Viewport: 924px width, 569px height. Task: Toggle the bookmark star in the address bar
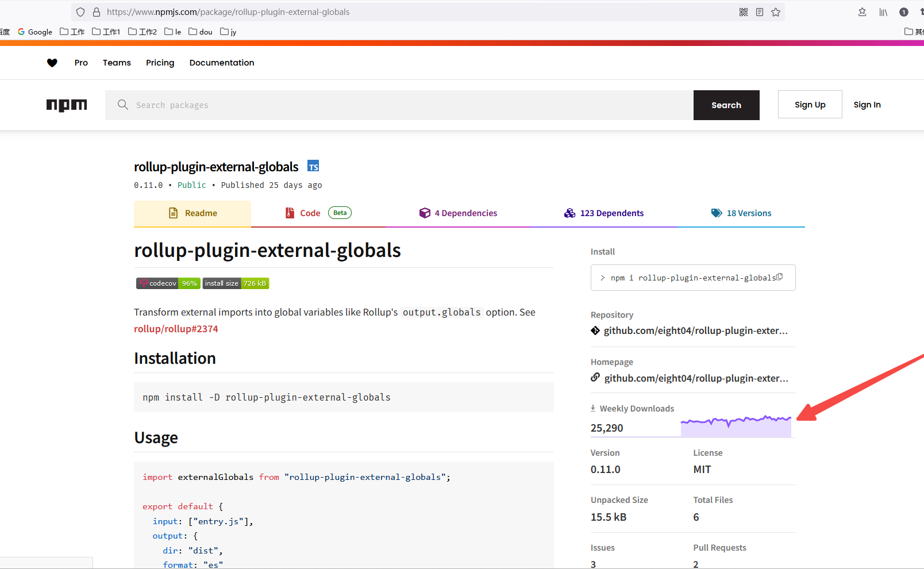[776, 11]
